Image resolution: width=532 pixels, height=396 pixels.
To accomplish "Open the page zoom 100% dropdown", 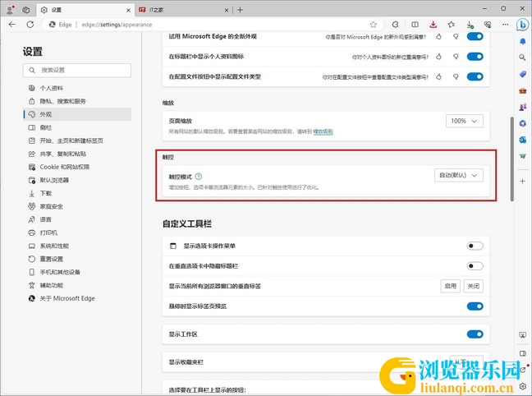I will (x=464, y=121).
